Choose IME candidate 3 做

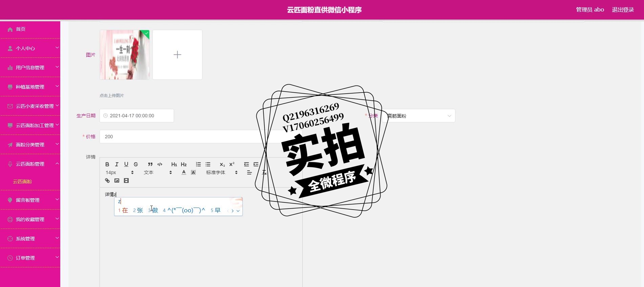(153, 210)
